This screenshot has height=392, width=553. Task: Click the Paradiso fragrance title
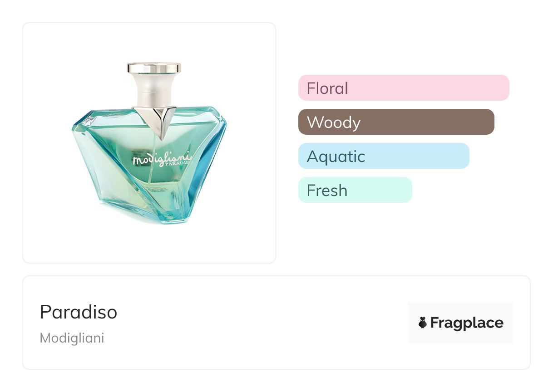79,312
